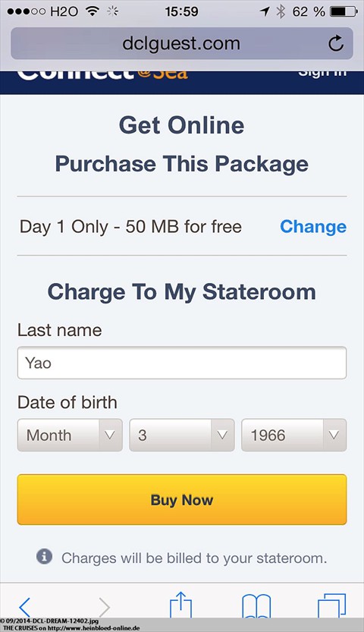Open the birth day dropdown showing 3

pos(181,435)
